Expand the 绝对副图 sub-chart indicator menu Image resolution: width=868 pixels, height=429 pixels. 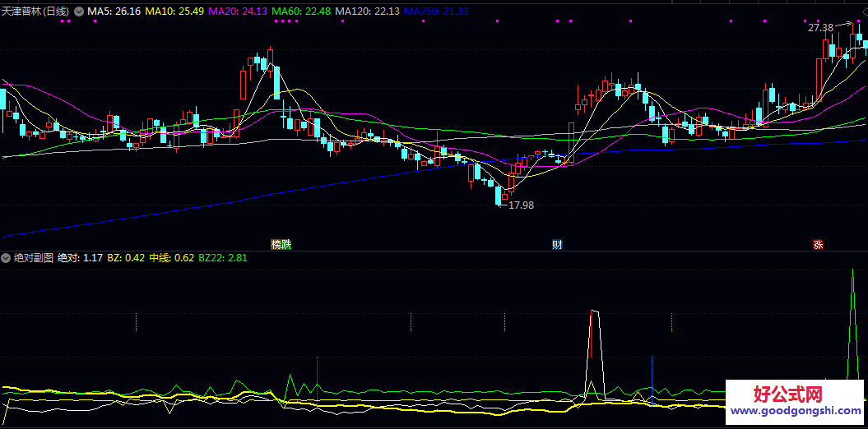tap(7, 258)
